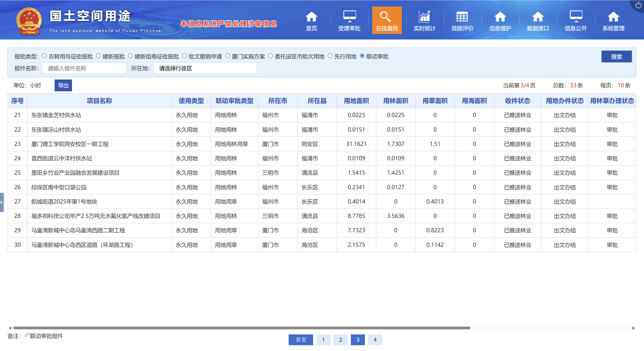644x351 pixels.
Task: Open the 请选择行政区 location dropdown
Action: point(205,68)
